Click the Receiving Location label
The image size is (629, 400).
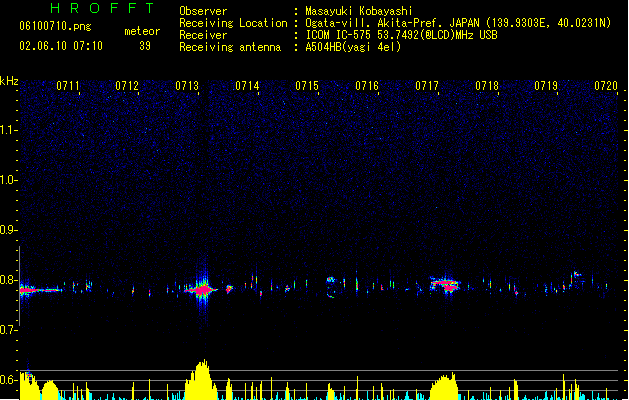233,23
